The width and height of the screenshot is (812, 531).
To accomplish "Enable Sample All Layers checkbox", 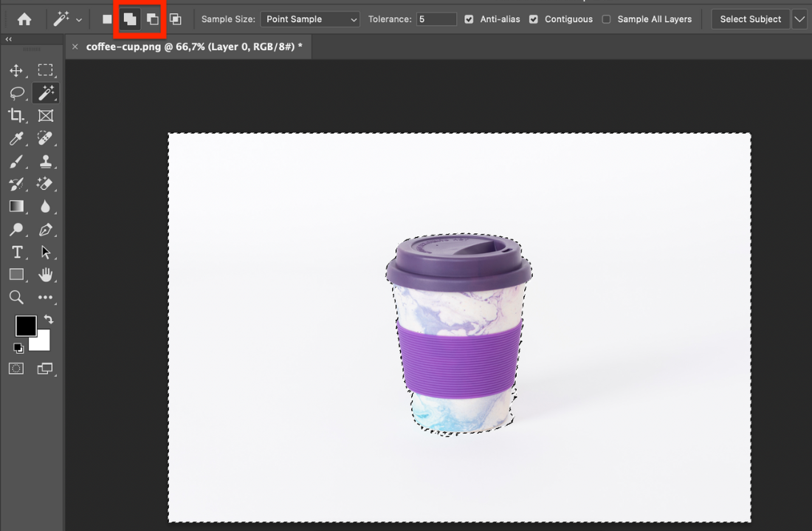I will click(606, 19).
